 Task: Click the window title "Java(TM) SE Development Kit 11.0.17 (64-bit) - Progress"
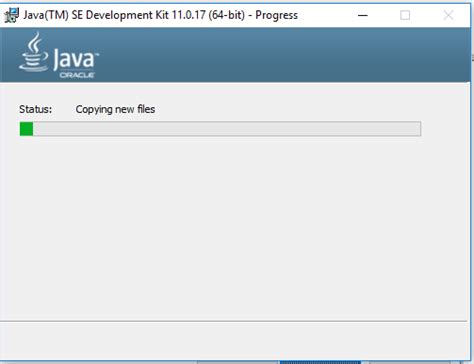pos(160,15)
